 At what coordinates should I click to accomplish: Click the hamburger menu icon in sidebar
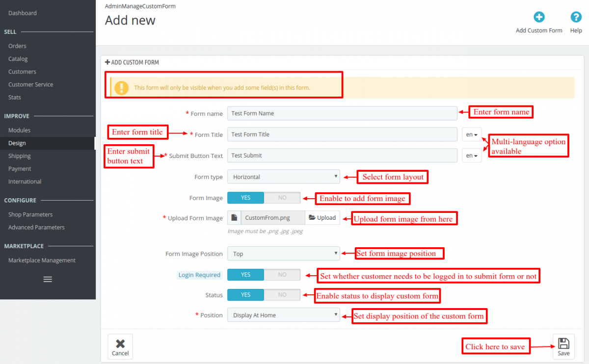click(x=48, y=279)
